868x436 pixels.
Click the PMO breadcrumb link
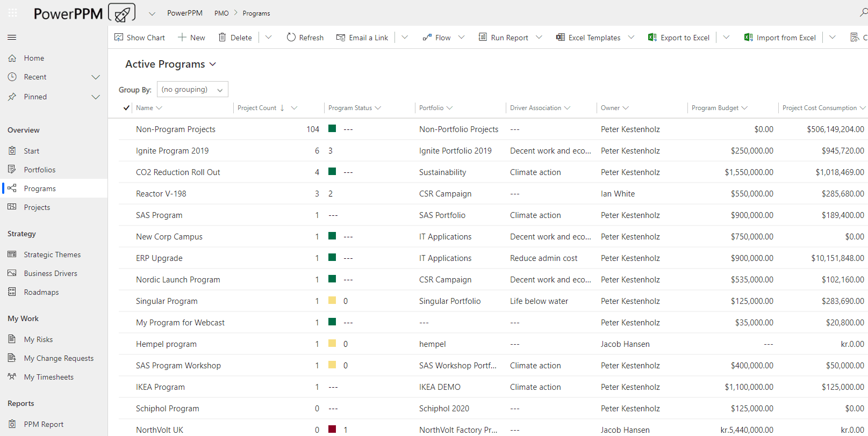click(221, 13)
